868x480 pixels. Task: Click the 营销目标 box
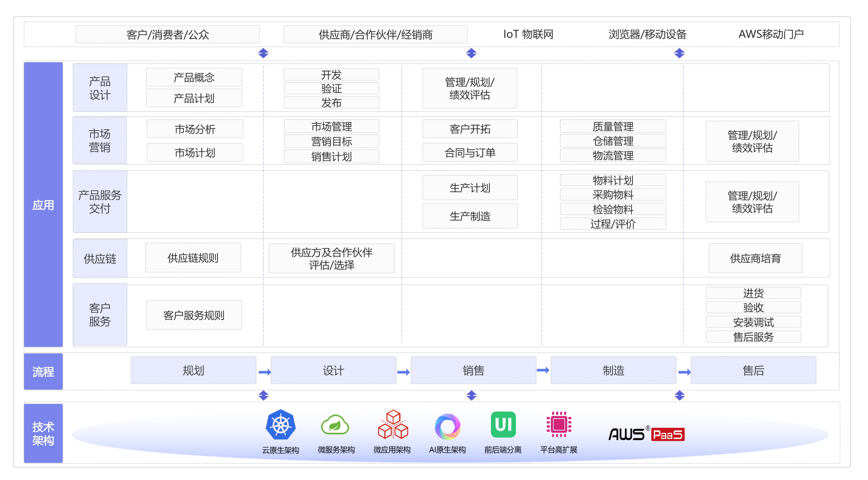tap(332, 141)
